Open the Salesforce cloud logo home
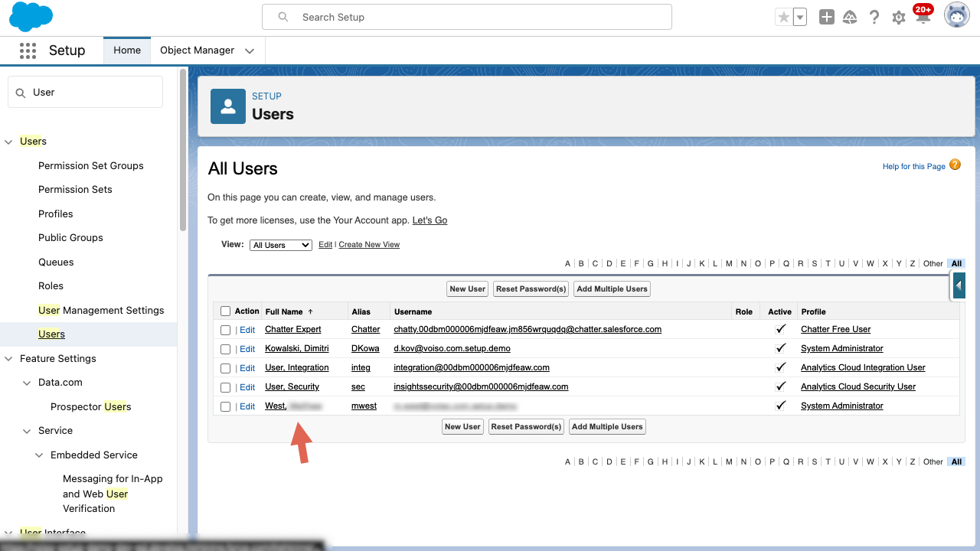Screen dimensions: 980x551 click(x=31, y=17)
